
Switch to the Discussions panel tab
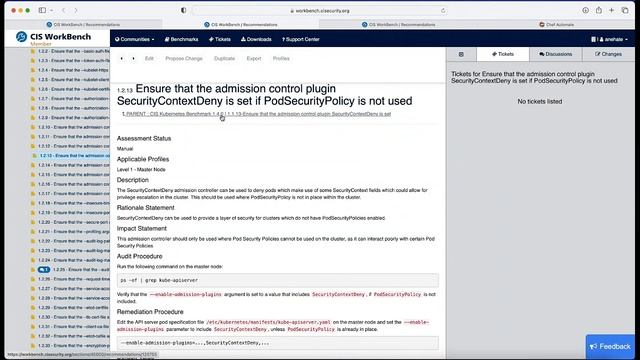coord(556,54)
